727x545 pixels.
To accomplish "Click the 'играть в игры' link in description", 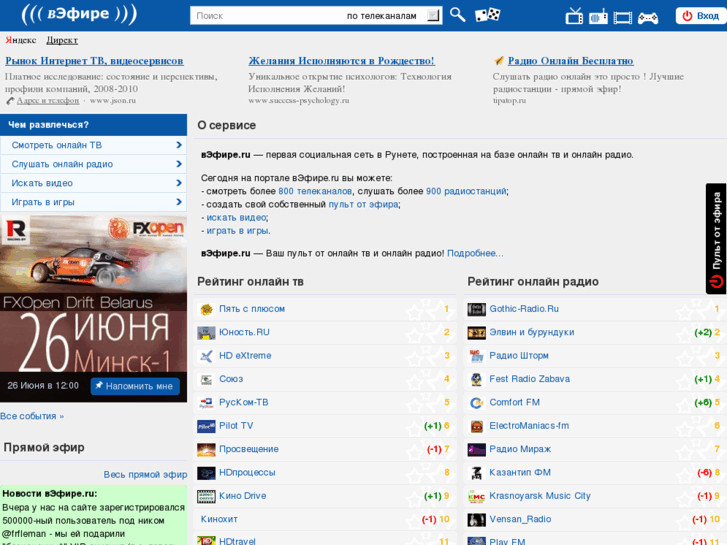I will [237, 231].
